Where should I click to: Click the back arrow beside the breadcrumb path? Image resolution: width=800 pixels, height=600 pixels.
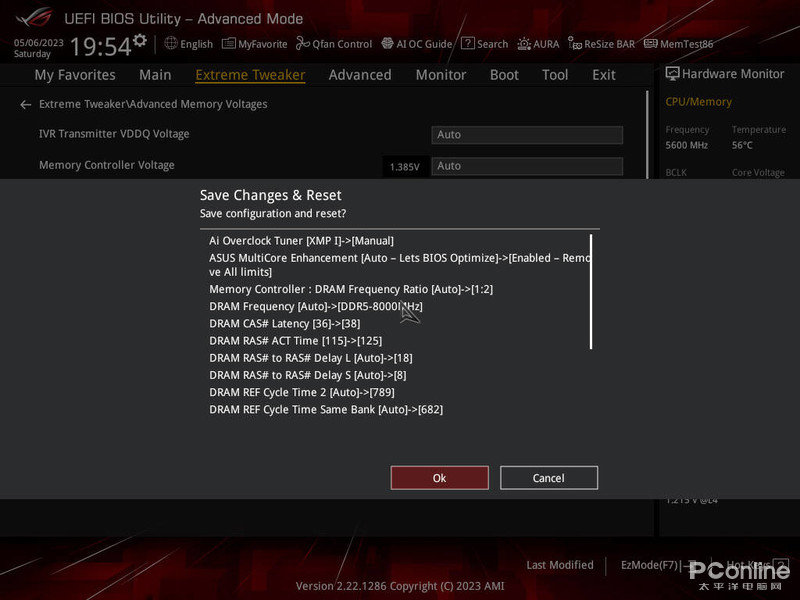click(26, 105)
